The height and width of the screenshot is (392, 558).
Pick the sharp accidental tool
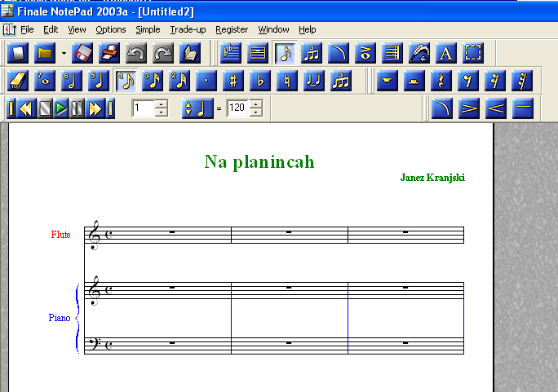point(233,81)
